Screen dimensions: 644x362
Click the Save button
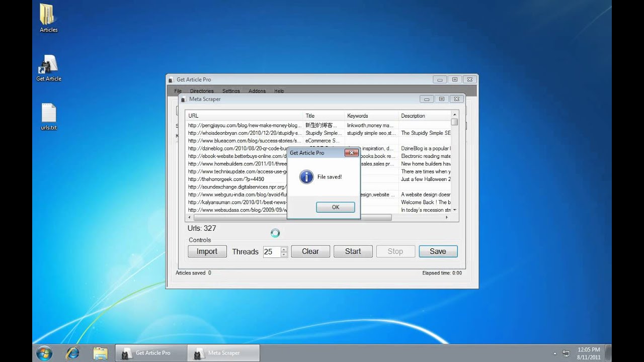coord(438,251)
